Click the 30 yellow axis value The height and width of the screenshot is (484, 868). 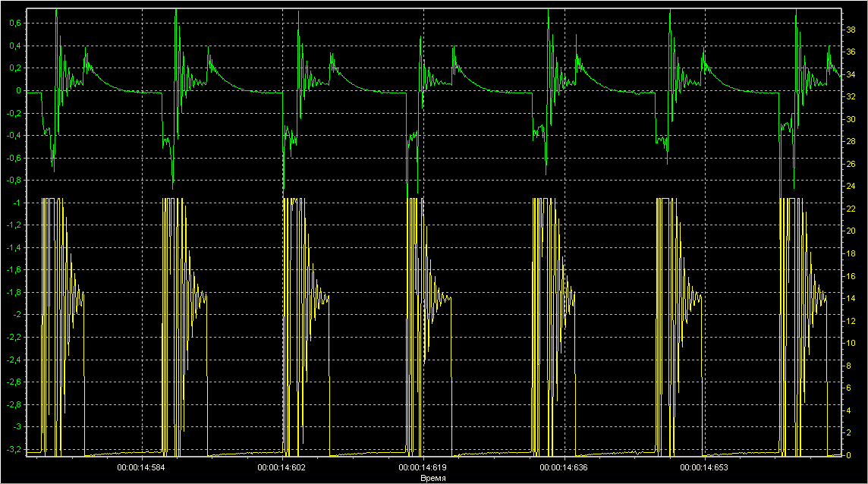click(851, 120)
